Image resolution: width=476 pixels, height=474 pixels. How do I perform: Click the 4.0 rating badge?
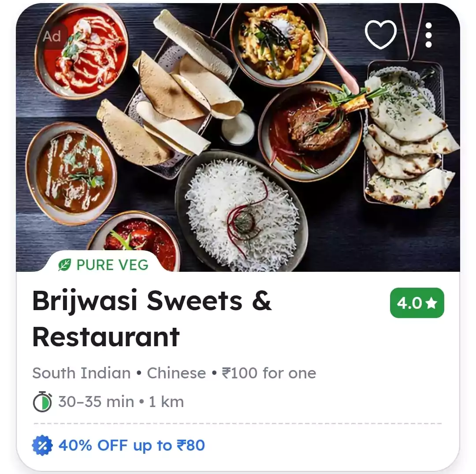pyautogui.click(x=417, y=303)
